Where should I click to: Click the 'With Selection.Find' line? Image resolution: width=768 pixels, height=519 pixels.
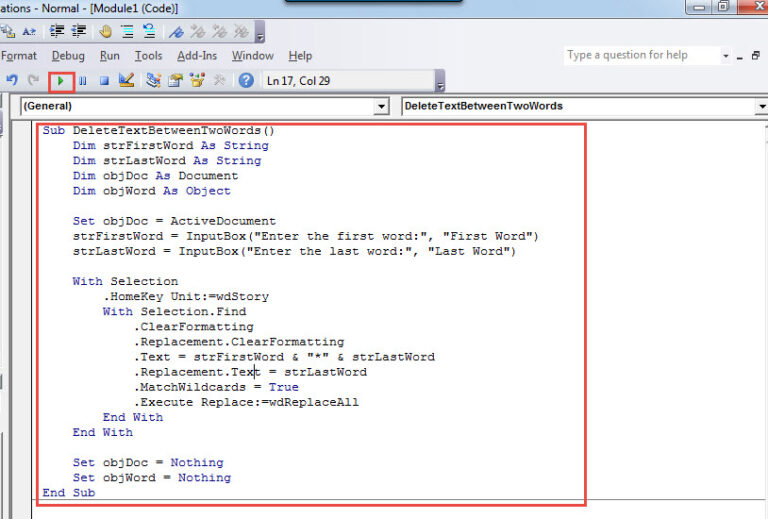pos(174,311)
